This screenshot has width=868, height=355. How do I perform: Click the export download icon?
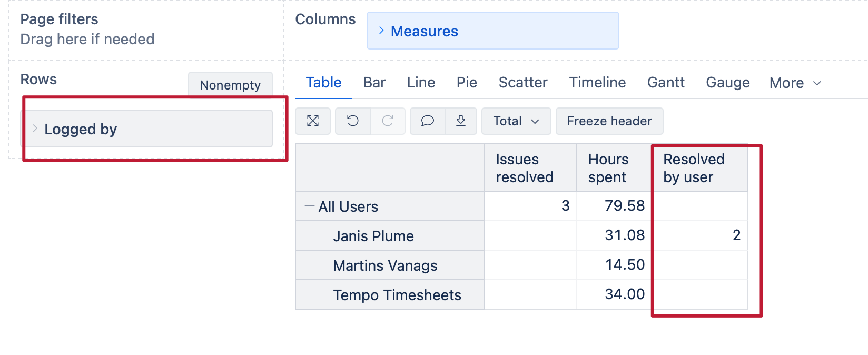pos(461,121)
